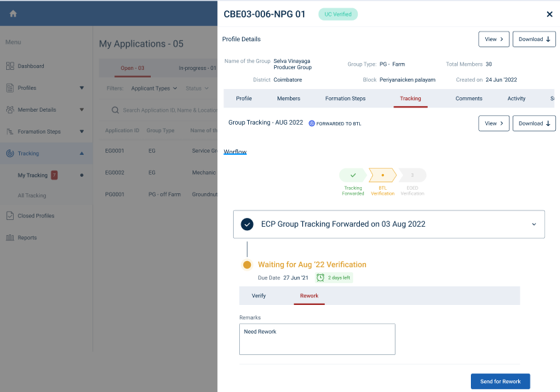Click the search icon in applications list
Image resolution: width=560 pixels, height=392 pixels.
coord(115,110)
